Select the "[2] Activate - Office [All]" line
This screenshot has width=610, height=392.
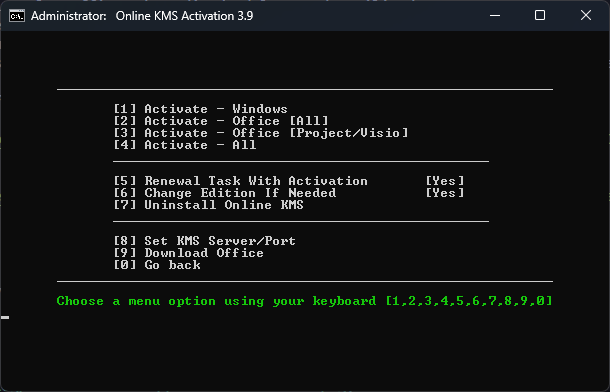221,121
